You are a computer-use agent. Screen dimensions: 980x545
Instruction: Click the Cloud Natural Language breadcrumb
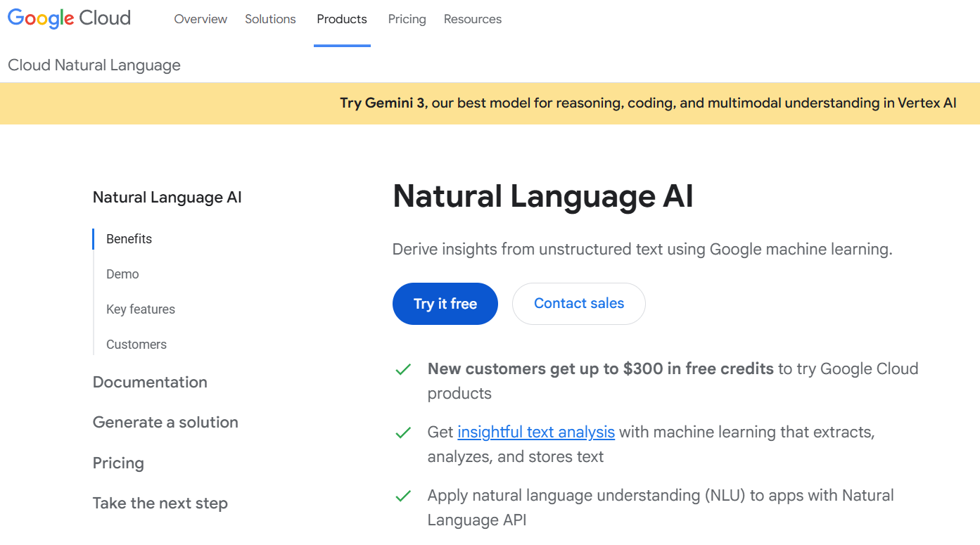[94, 65]
